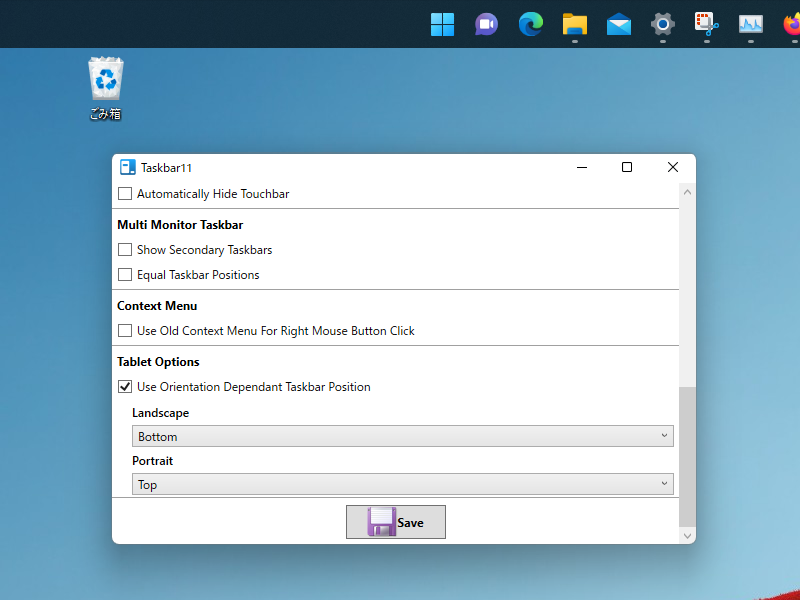Image resolution: width=800 pixels, height=600 pixels.
Task: Enable Show Secondary Taskbars checkbox
Action: pos(125,249)
